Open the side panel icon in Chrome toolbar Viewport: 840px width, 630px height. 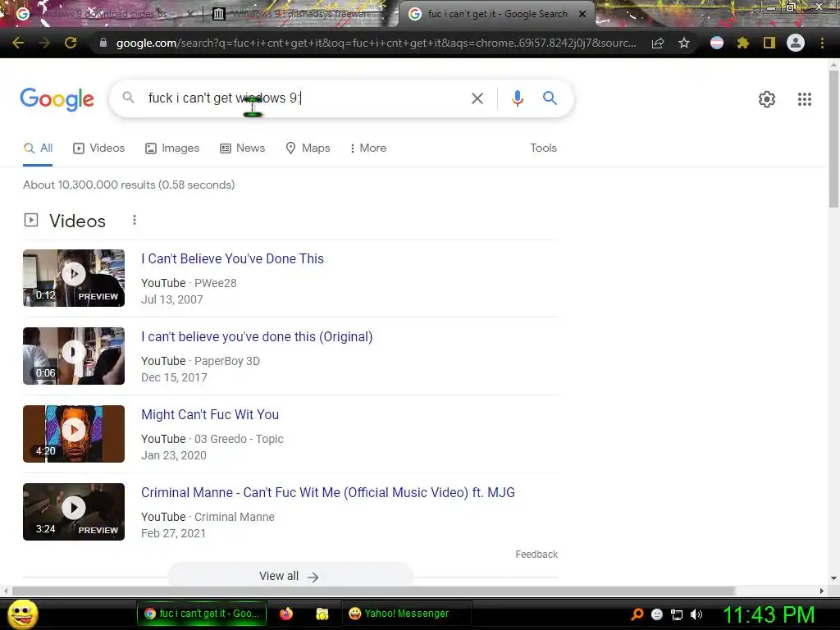pyautogui.click(x=769, y=43)
